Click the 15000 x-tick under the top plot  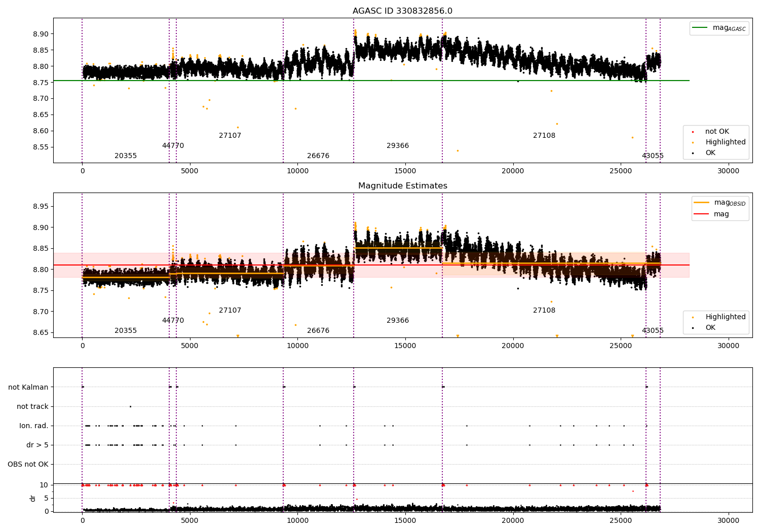point(405,171)
